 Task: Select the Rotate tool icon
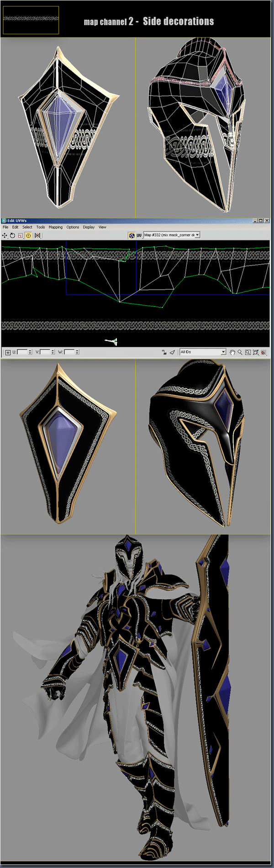point(12,235)
